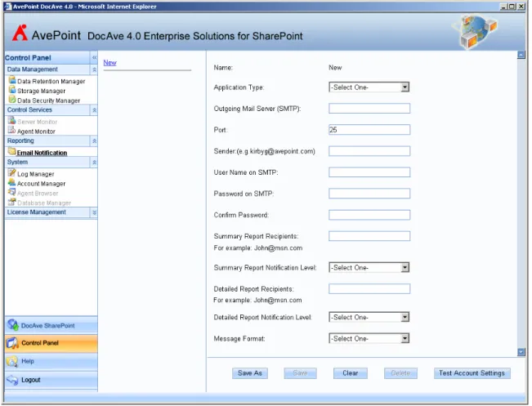This screenshot has width=532, height=406.
Task: Open Agent Monitor
Action: 36,132
